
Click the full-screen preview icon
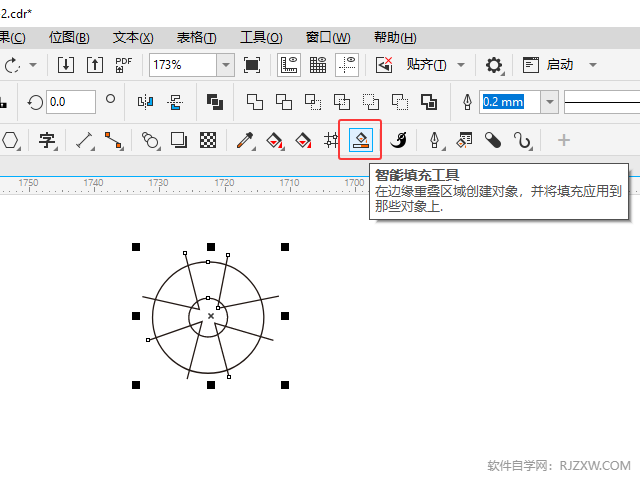[x=252, y=65]
